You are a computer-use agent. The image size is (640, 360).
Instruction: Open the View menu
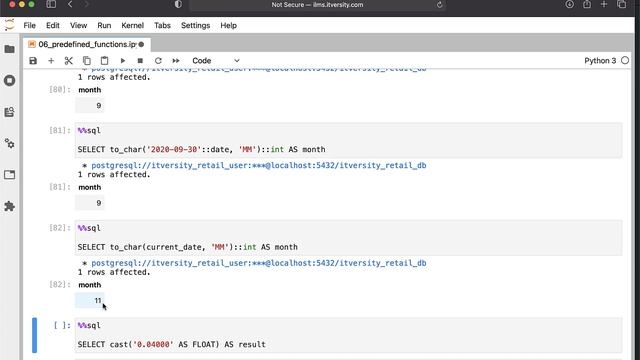(78, 25)
